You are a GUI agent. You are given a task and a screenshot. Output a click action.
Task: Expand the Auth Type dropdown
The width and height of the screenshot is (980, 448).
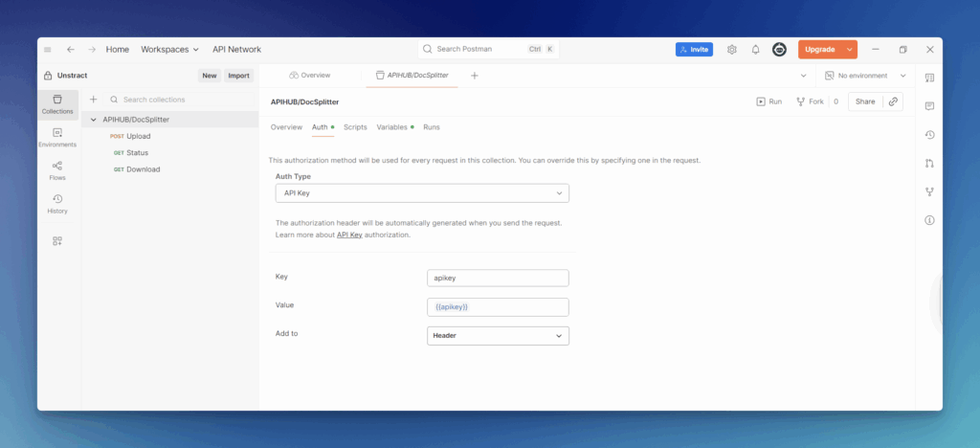(x=421, y=193)
